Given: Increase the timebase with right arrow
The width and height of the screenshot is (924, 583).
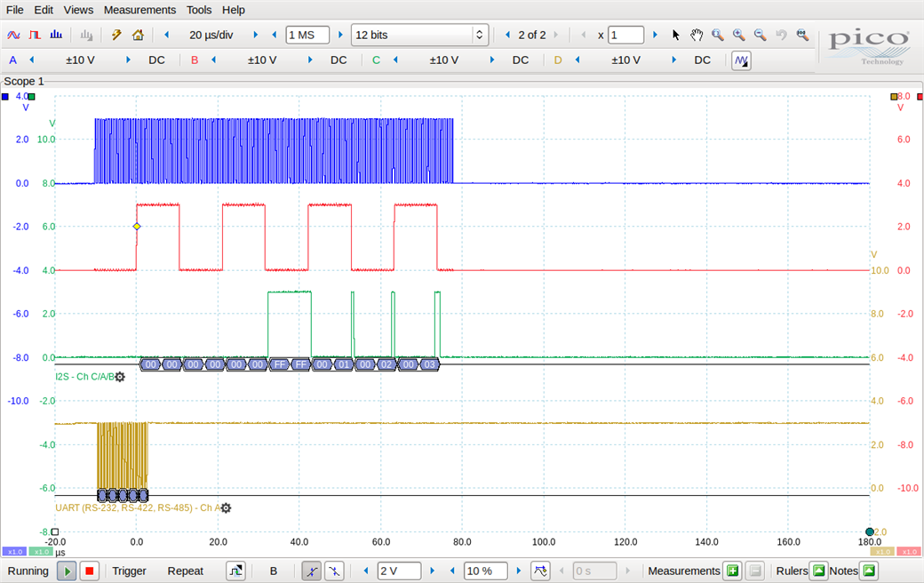Looking at the screenshot, I should click(256, 35).
